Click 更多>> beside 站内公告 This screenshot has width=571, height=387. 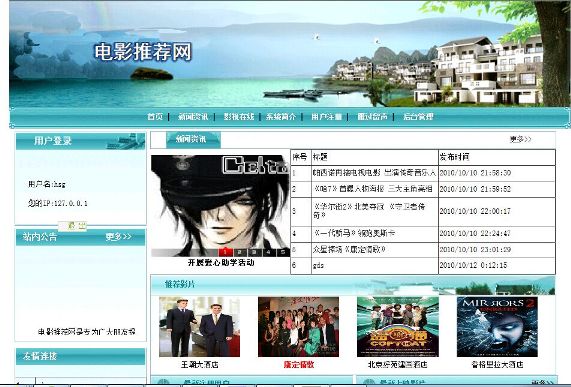[118, 237]
